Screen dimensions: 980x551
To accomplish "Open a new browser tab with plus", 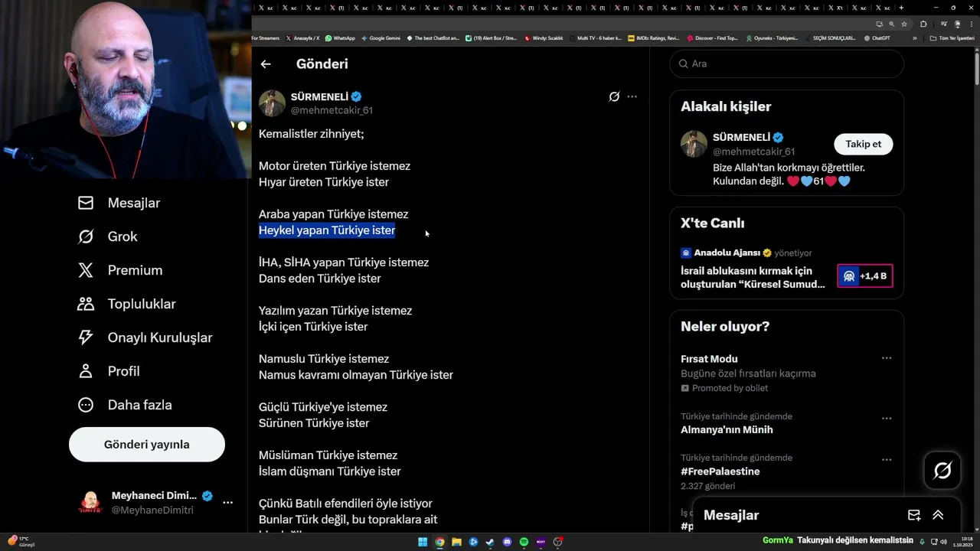I will tap(901, 8).
